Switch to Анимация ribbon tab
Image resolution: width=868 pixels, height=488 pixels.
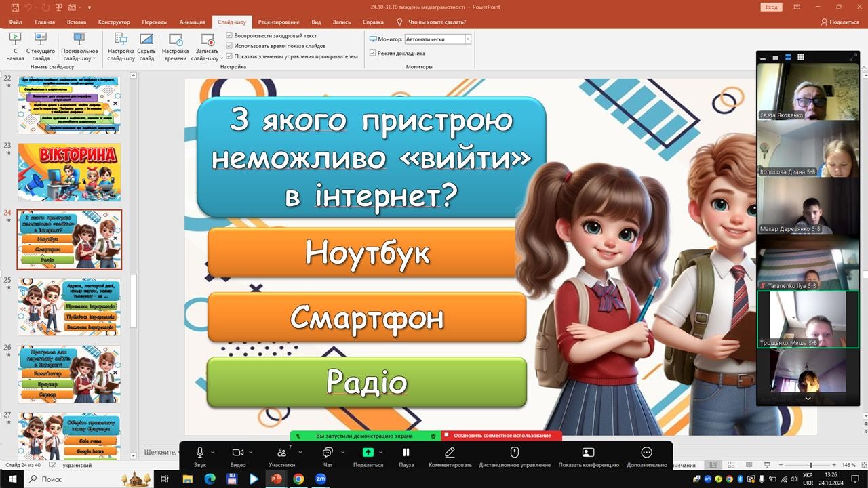point(193,22)
